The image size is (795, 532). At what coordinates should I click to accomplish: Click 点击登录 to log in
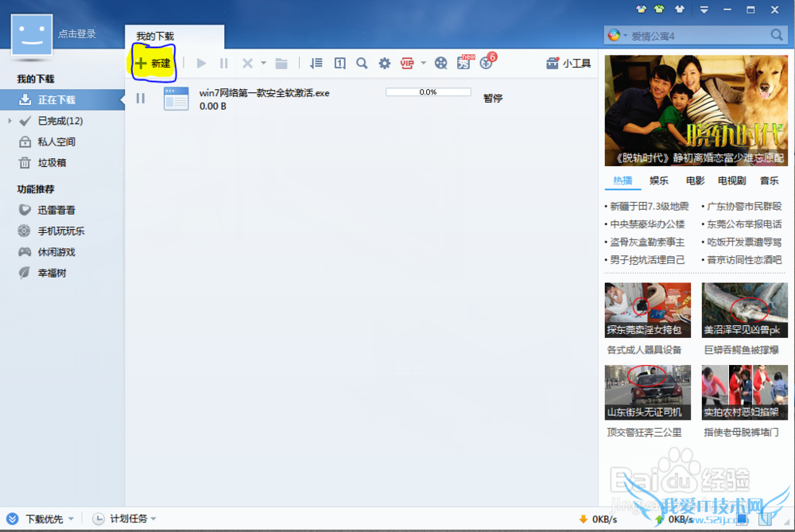point(77,34)
